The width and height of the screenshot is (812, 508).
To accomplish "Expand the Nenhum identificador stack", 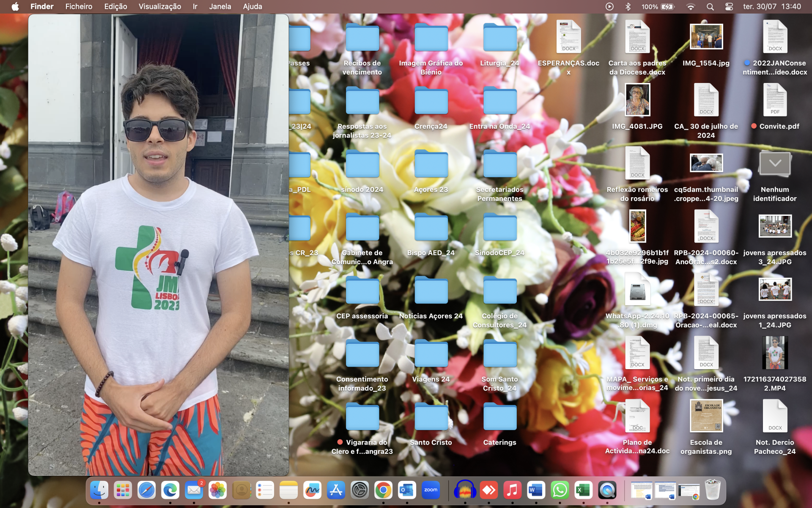I will (x=775, y=163).
